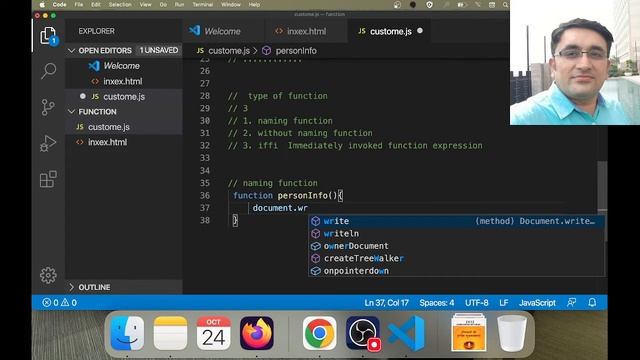The height and width of the screenshot is (360, 640).
Task: Open the Code application menu
Action: tap(60, 4)
